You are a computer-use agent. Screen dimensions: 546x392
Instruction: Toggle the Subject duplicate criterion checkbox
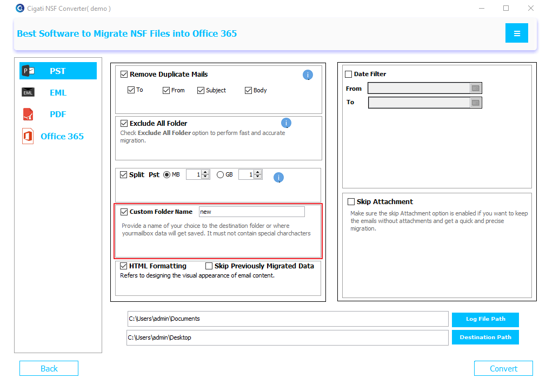coord(201,90)
